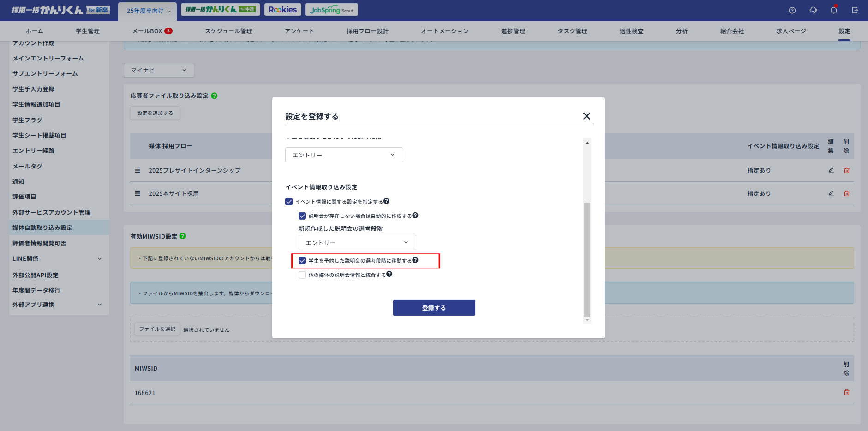Delete the 2025本サイト採用 row via trash icon

[x=847, y=193]
